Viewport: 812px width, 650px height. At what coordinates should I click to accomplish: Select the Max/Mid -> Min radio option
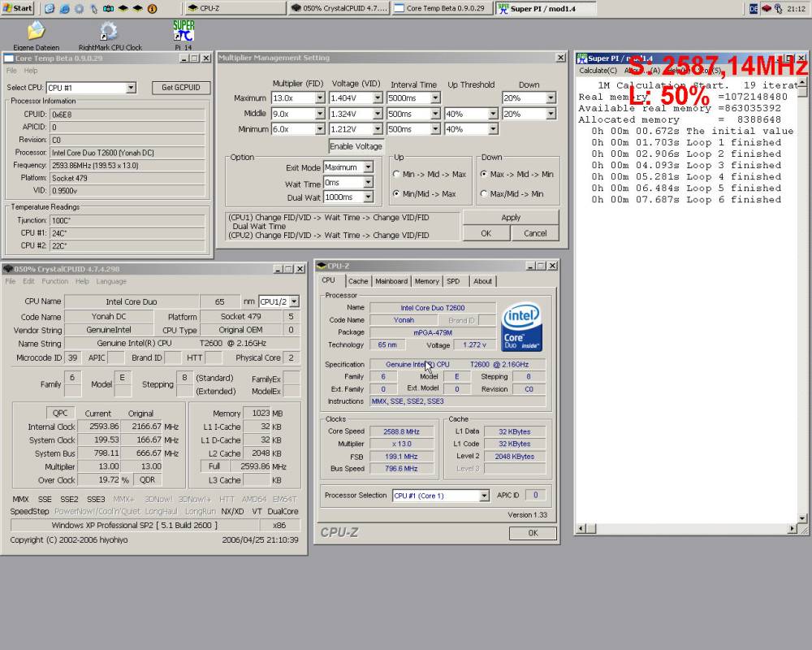484,193
